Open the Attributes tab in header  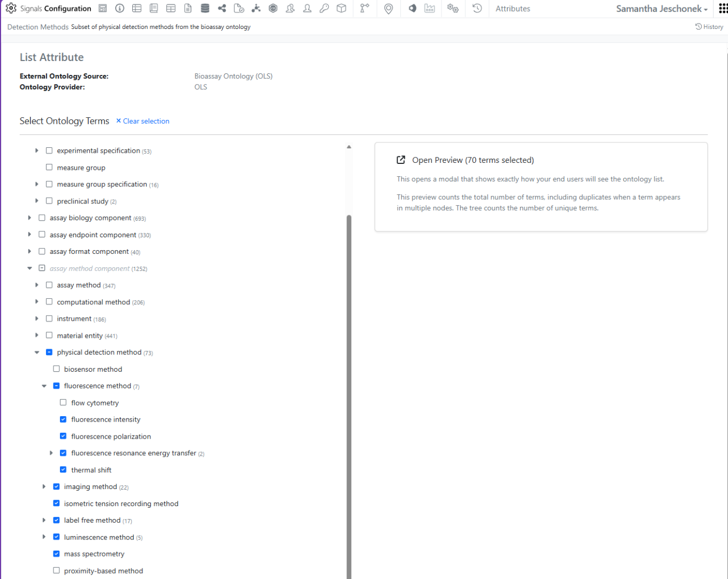tap(512, 9)
